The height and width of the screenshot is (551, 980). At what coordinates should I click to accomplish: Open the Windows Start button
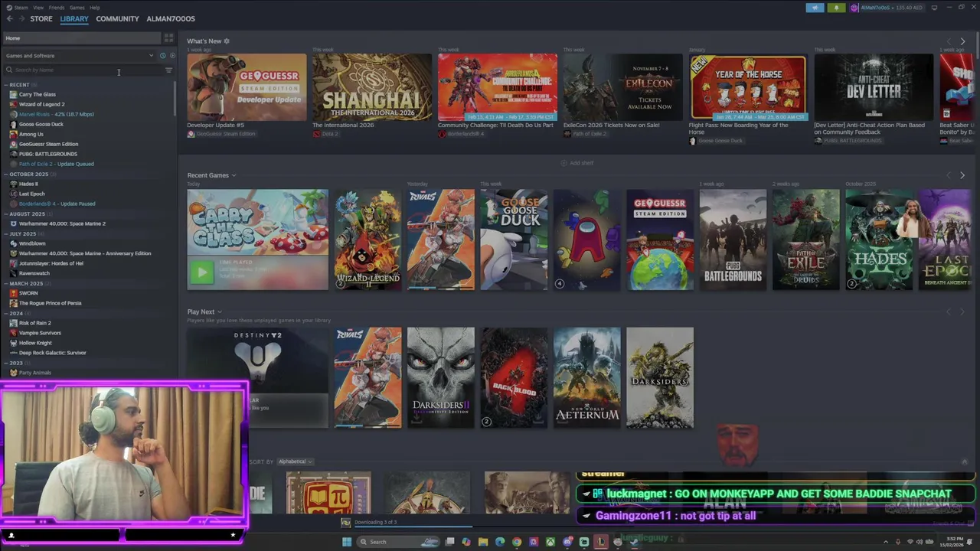[x=347, y=542]
